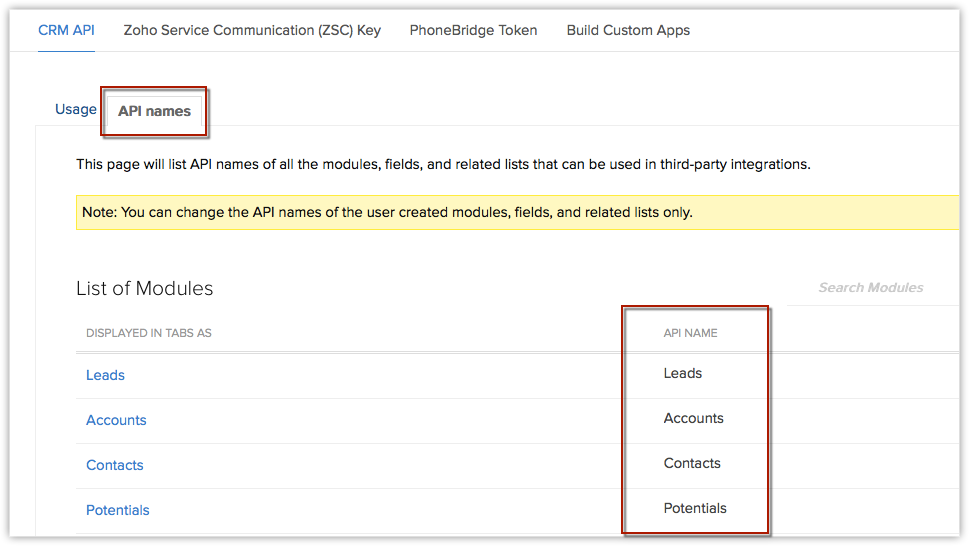
Task: Switch to Zoho Service Communication (ZSC) Key tab
Action: (x=252, y=30)
